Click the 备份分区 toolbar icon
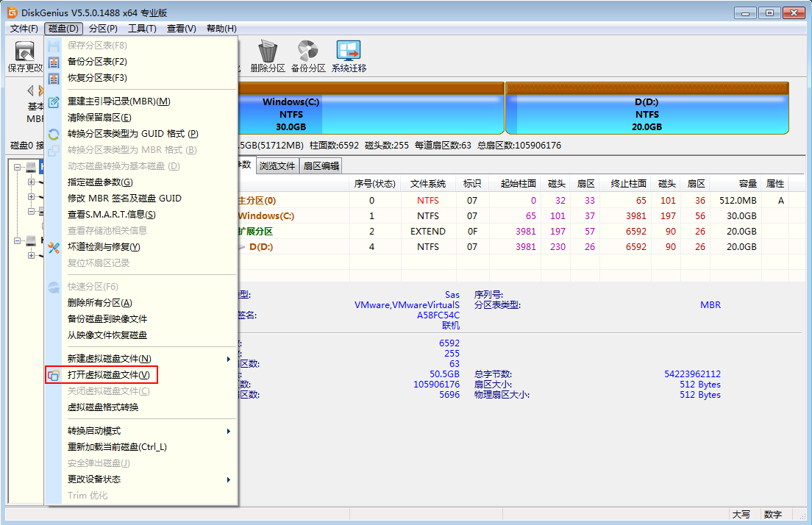Image resolution: width=812 pixels, height=525 pixels. (307, 51)
